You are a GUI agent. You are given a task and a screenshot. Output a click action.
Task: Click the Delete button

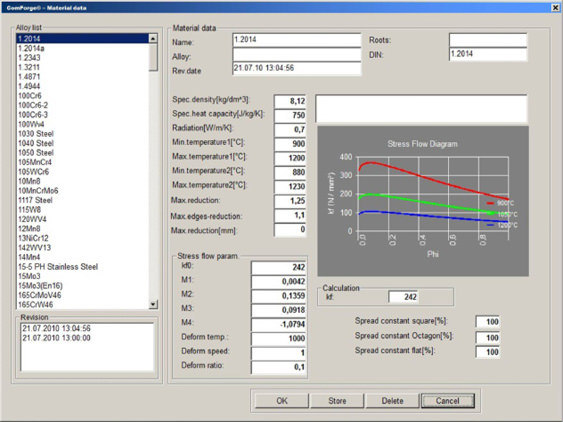(x=392, y=401)
